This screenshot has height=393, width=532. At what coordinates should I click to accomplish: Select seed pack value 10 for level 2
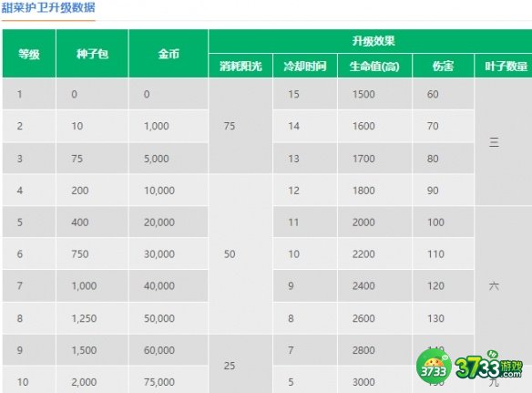(x=92, y=126)
